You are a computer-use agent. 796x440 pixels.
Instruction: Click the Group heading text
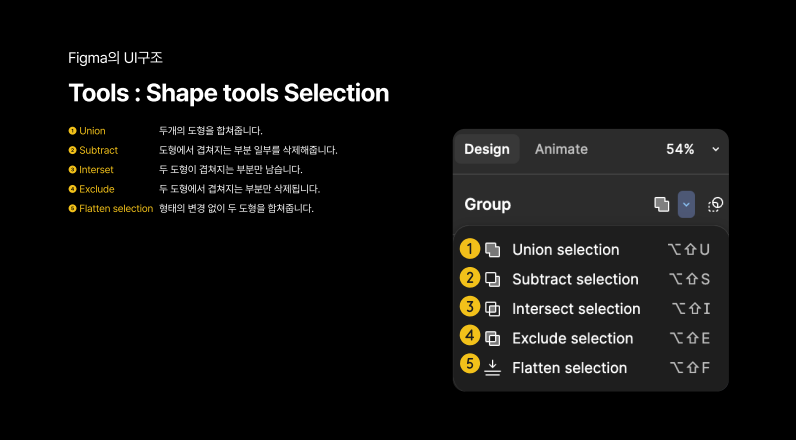(487, 205)
